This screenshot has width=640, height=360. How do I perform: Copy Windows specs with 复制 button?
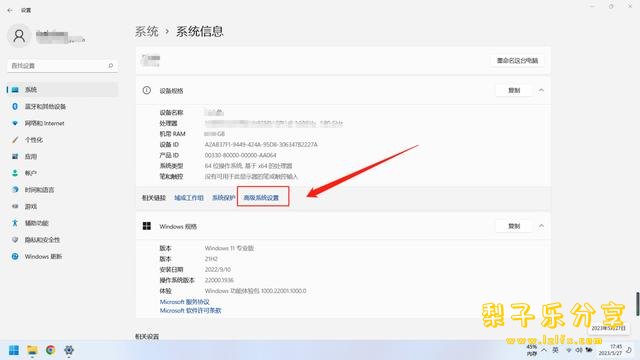click(x=514, y=226)
